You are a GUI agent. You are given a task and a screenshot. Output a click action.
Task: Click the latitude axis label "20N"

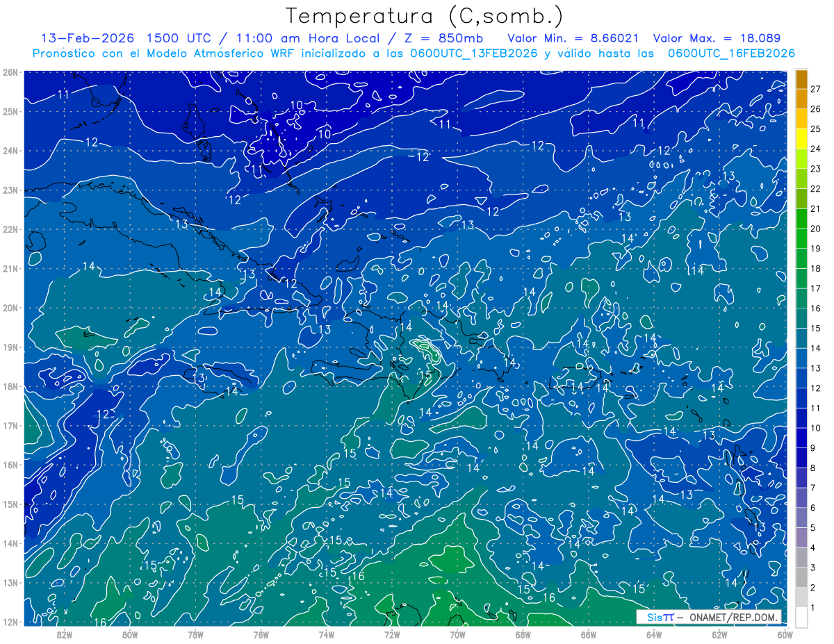10,308
